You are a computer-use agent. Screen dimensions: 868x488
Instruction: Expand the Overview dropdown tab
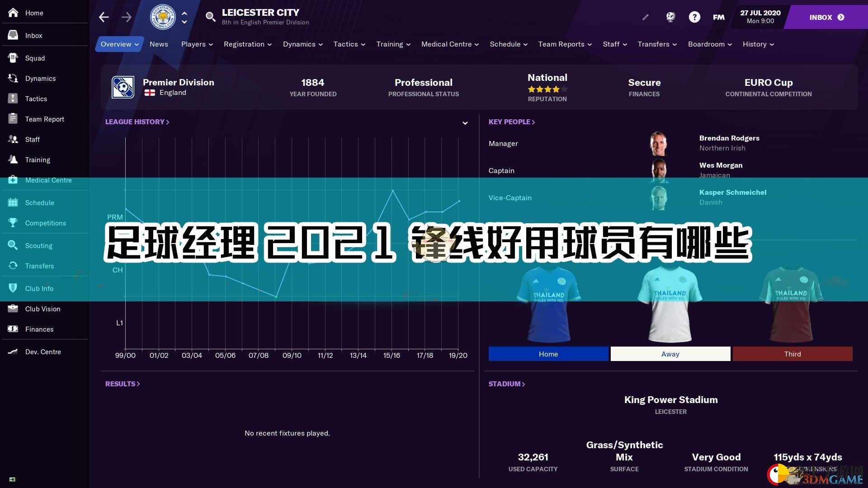(x=119, y=44)
